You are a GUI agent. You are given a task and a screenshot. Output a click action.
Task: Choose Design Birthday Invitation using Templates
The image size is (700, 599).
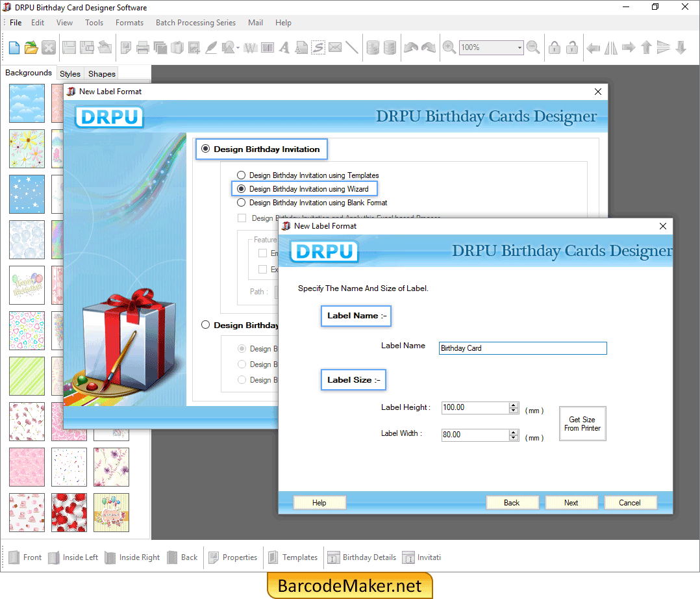(241, 175)
